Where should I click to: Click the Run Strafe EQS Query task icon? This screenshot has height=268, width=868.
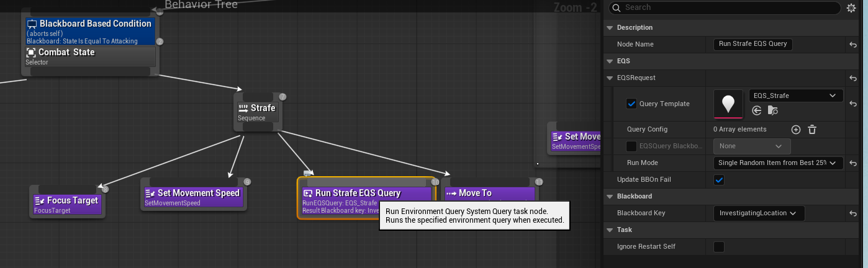click(x=307, y=194)
